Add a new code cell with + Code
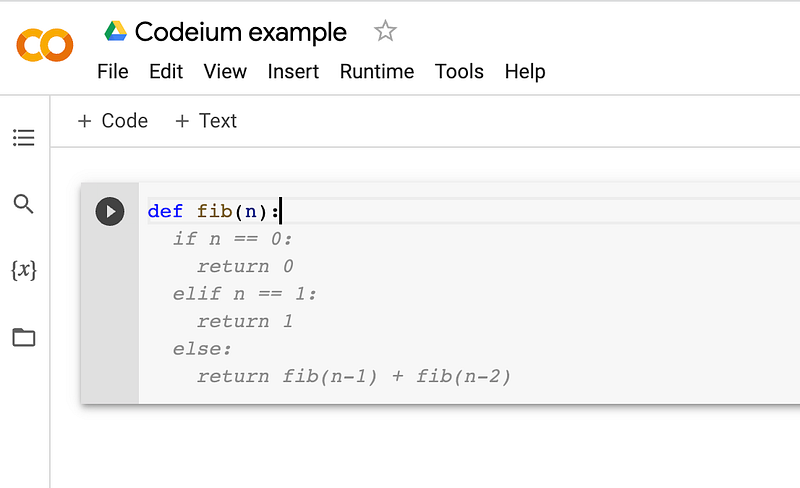 tap(112, 121)
